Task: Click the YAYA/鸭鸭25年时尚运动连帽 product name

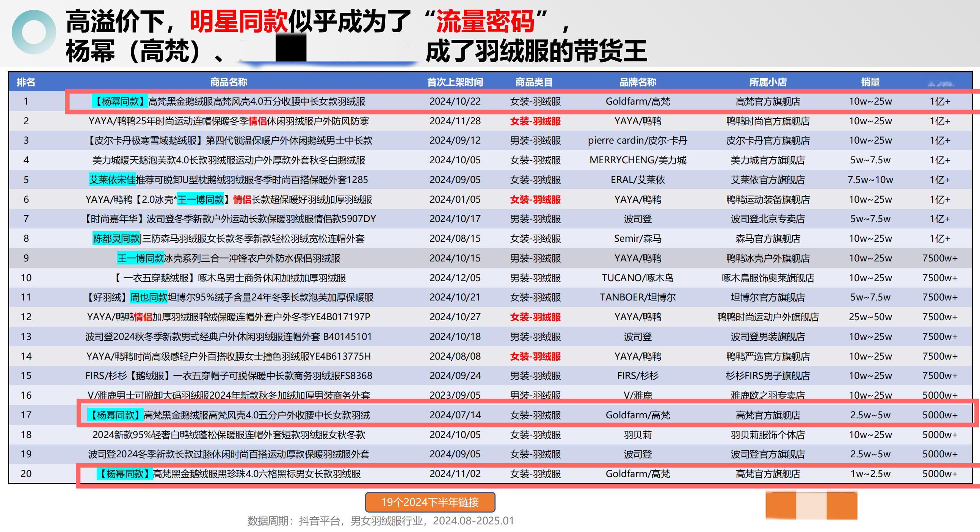Action: point(229,121)
